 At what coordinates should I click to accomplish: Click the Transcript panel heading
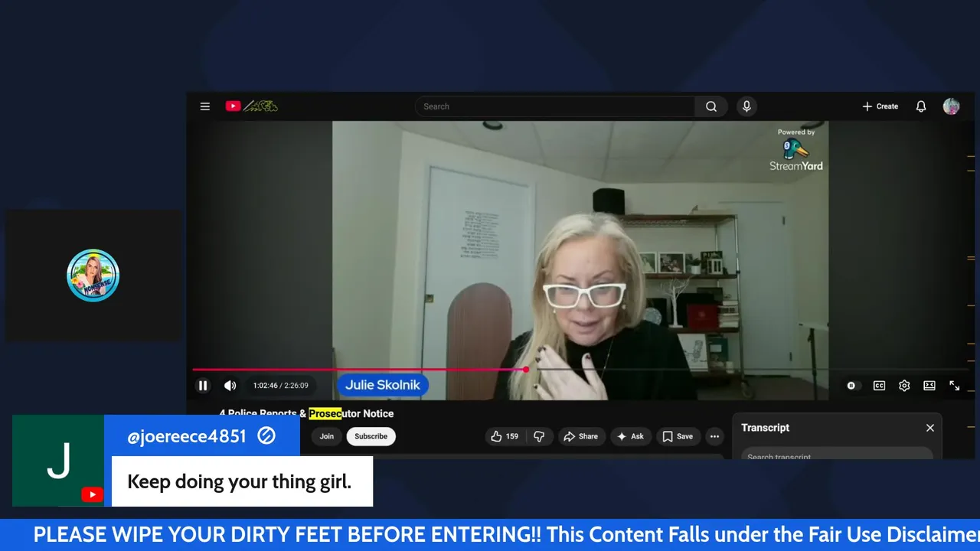(x=765, y=428)
